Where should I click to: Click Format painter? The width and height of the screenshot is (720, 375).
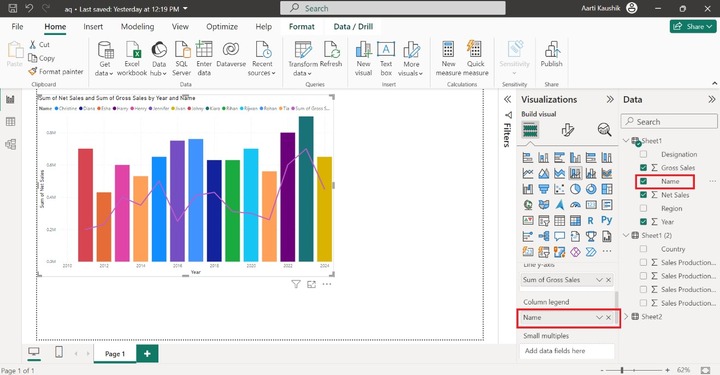click(x=56, y=72)
